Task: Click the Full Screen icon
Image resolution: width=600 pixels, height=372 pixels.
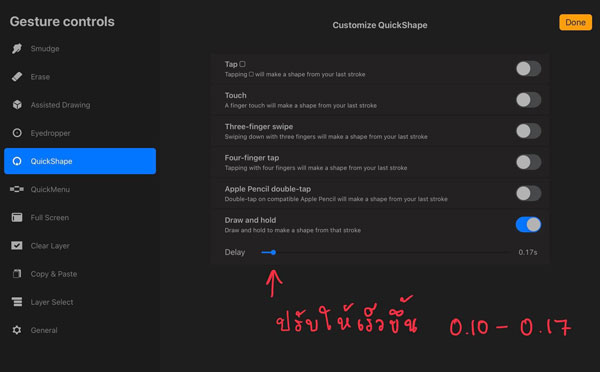Action: point(17,217)
